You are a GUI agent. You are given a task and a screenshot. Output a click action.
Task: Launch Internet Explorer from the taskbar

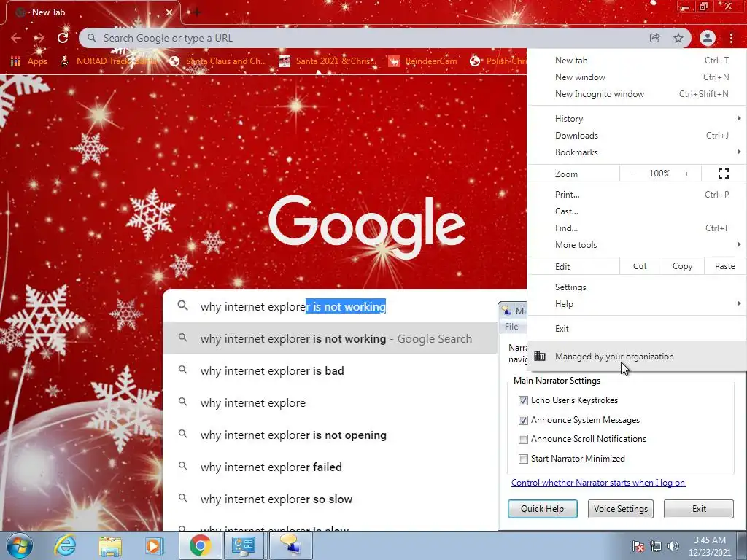(65, 545)
